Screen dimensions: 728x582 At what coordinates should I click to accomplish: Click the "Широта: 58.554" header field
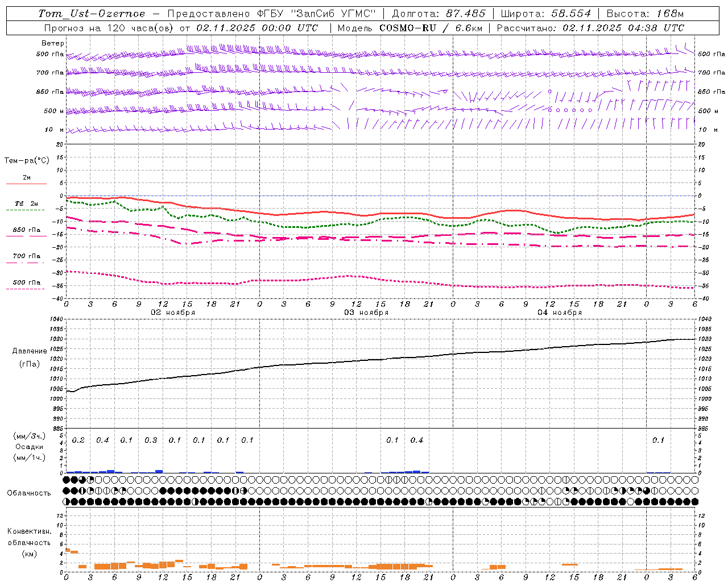click(545, 14)
